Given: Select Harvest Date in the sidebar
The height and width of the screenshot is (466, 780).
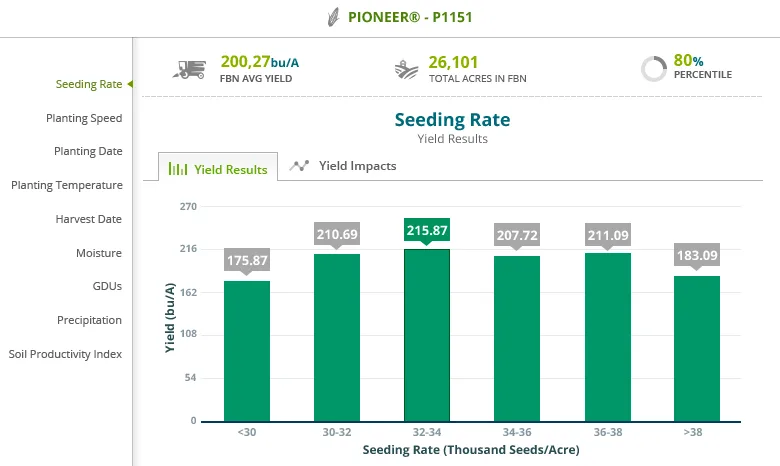Looking at the screenshot, I should pyautogui.click(x=89, y=219).
